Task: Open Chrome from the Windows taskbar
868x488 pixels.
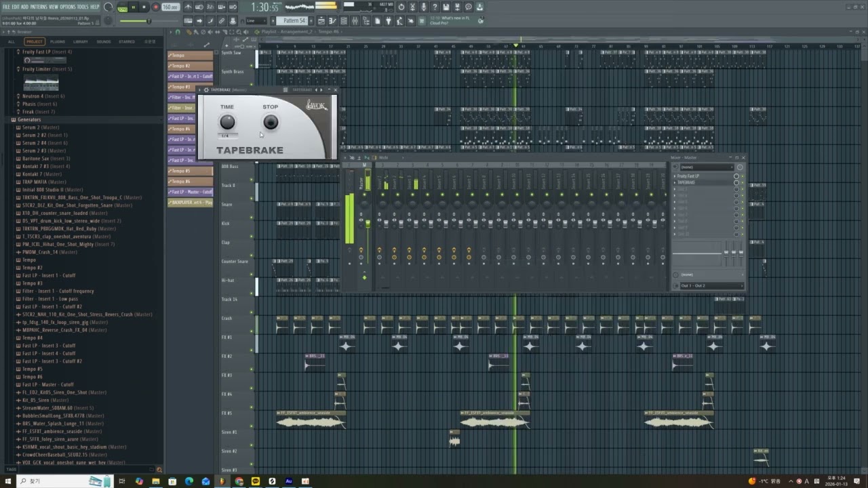Action: [x=239, y=481]
